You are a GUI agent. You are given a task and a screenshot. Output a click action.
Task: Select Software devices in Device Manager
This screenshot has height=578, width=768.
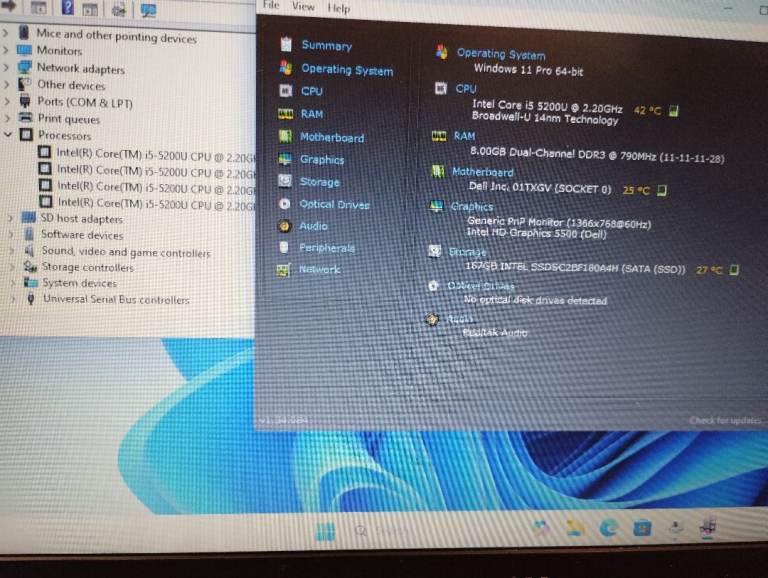(x=82, y=235)
